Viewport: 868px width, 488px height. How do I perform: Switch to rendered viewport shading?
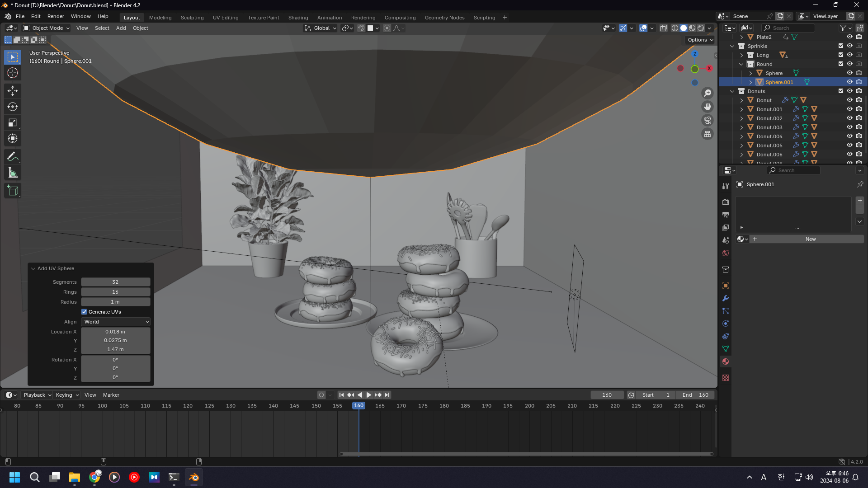tap(701, 28)
